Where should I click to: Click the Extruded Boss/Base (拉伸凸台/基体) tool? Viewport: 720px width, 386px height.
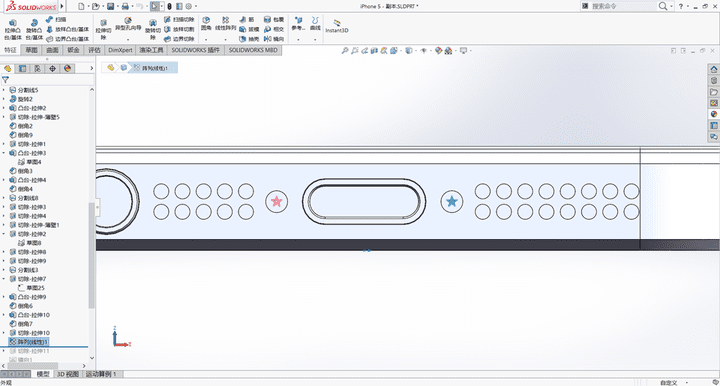13,30
